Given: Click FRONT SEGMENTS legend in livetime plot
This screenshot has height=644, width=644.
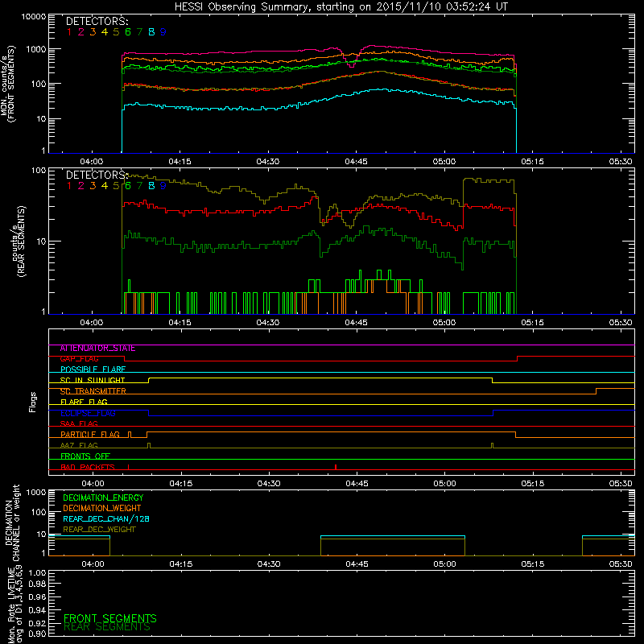Looking at the screenshot, I should coord(110,618).
